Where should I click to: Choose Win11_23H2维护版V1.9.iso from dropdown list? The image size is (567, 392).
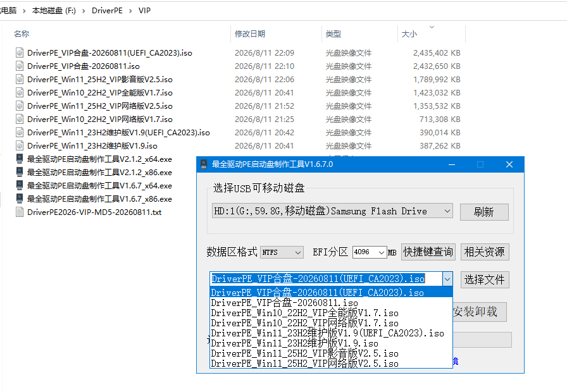click(331, 343)
